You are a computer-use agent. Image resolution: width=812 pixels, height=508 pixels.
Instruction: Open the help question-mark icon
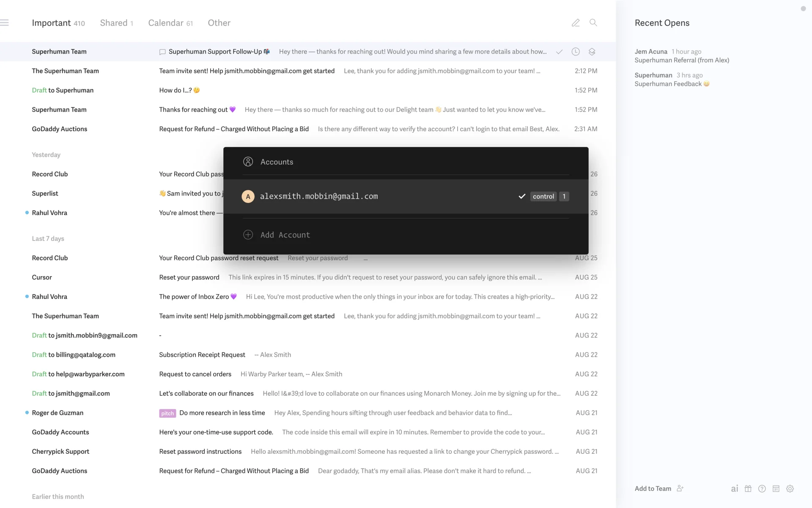(x=762, y=489)
